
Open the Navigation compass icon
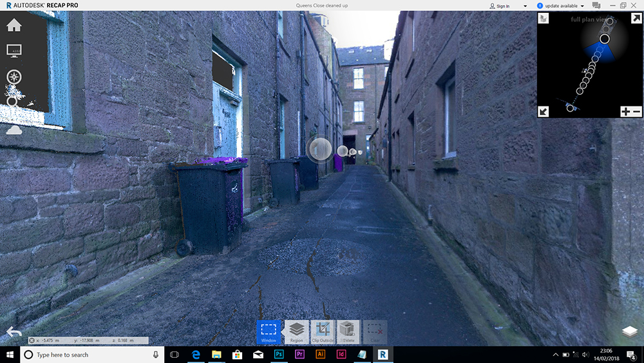[x=14, y=77]
